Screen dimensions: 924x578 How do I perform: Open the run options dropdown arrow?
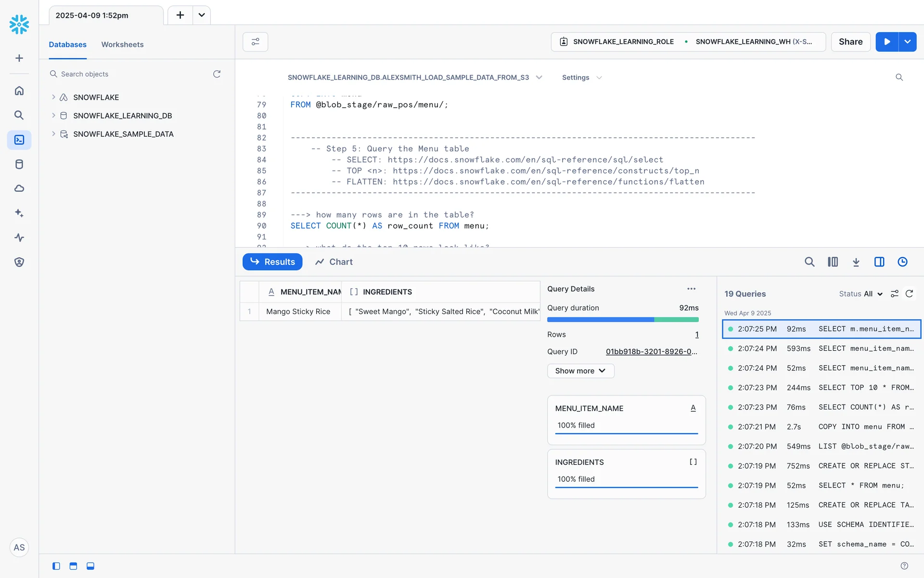click(907, 42)
